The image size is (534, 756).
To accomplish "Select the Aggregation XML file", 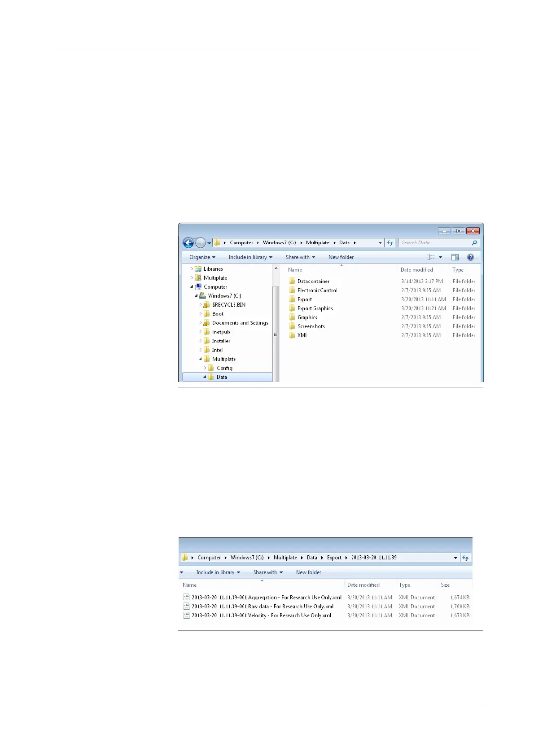I will point(267,598).
